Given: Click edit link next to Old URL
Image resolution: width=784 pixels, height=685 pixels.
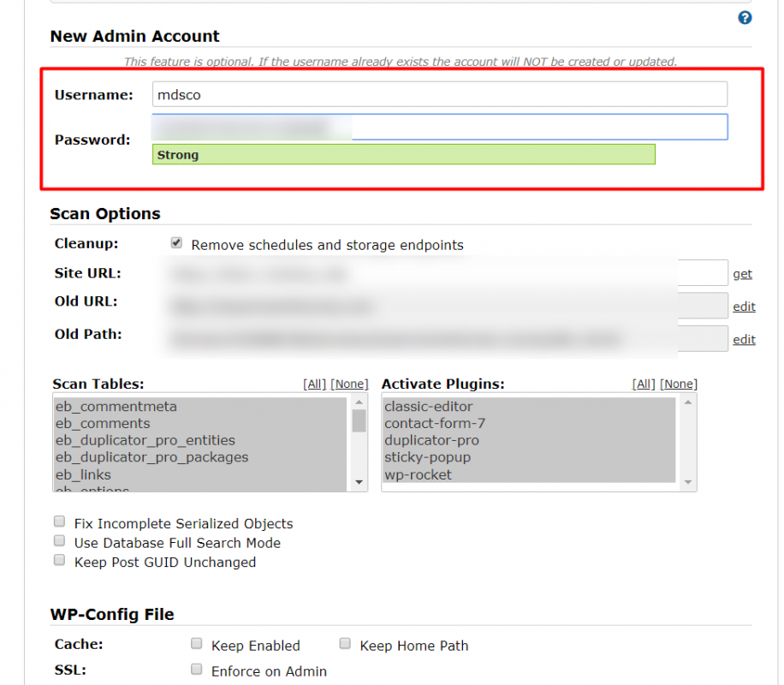Looking at the screenshot, I should 744,307.
